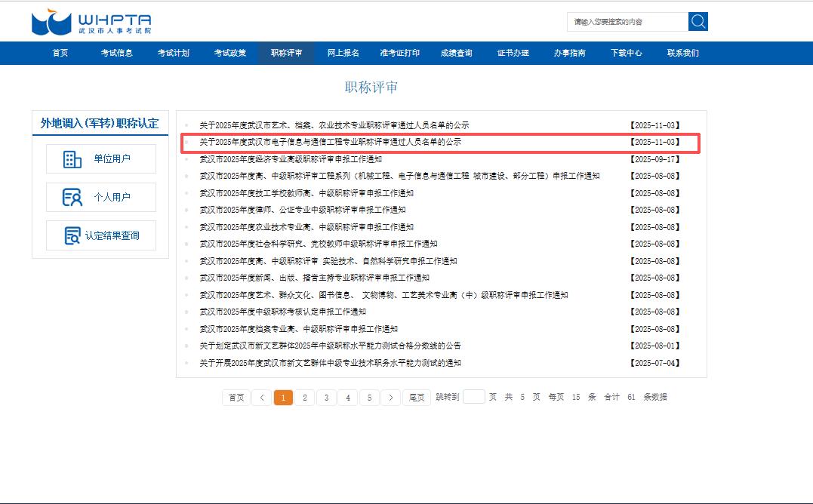This screenshot has width=813, height=504.
Task: Open 个人用户 person icon entry
Action: pyautogui.click(x=101, y=198)
